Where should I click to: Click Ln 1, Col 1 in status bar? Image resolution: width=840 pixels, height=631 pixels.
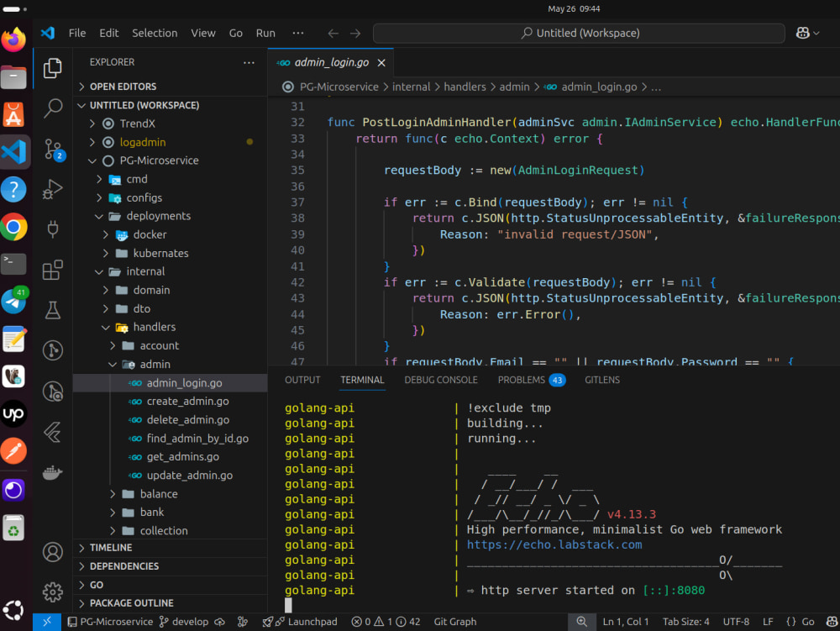[x=625, y=622]
